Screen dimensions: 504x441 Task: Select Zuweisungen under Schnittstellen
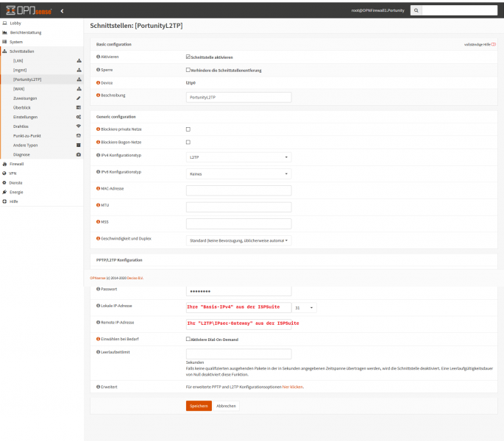[25, 98]
